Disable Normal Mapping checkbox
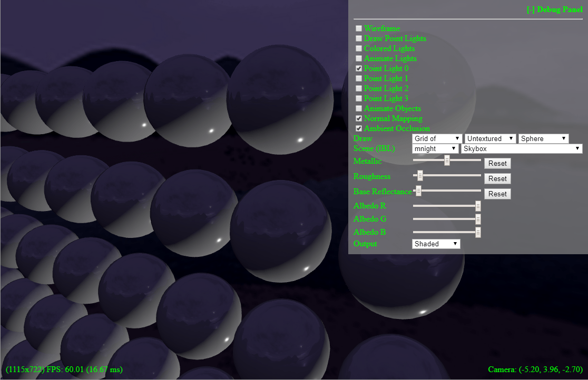 coord(359,118)
